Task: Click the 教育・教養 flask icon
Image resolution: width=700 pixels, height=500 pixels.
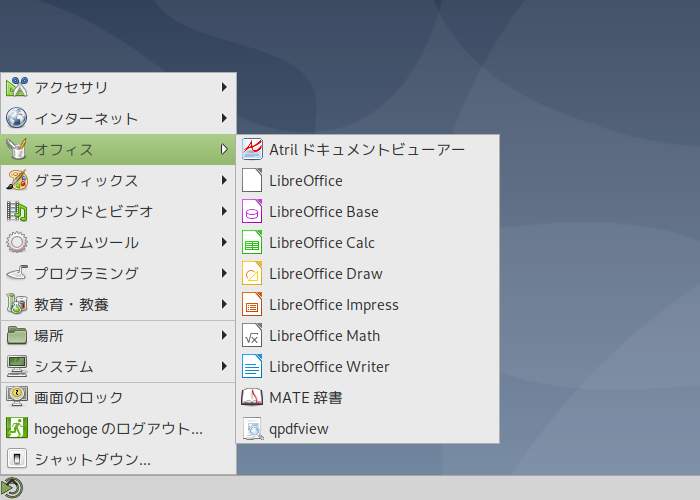Action: pyautogui.click(x=17, y=304)
